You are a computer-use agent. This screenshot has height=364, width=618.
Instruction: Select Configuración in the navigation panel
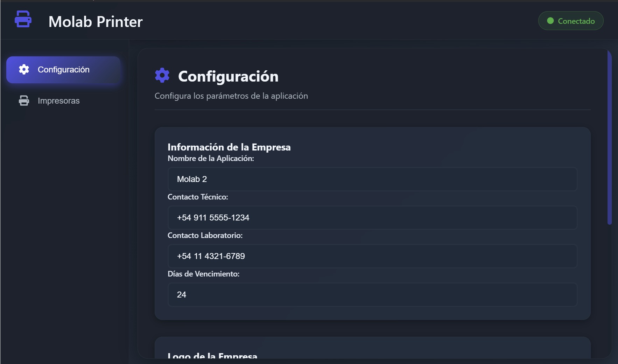(x=63, y=70)
